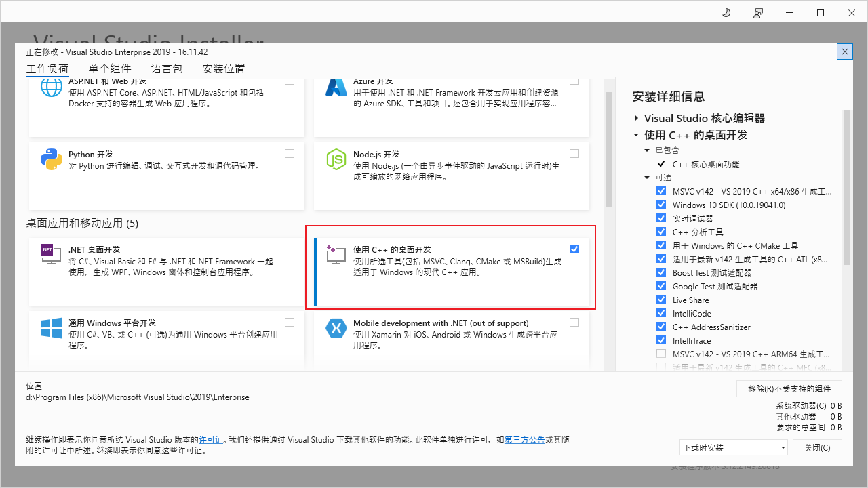868x488 pixels.
Task: Uncheck C++ ATL for v142 build tools
Action: (x=661, y=259)
